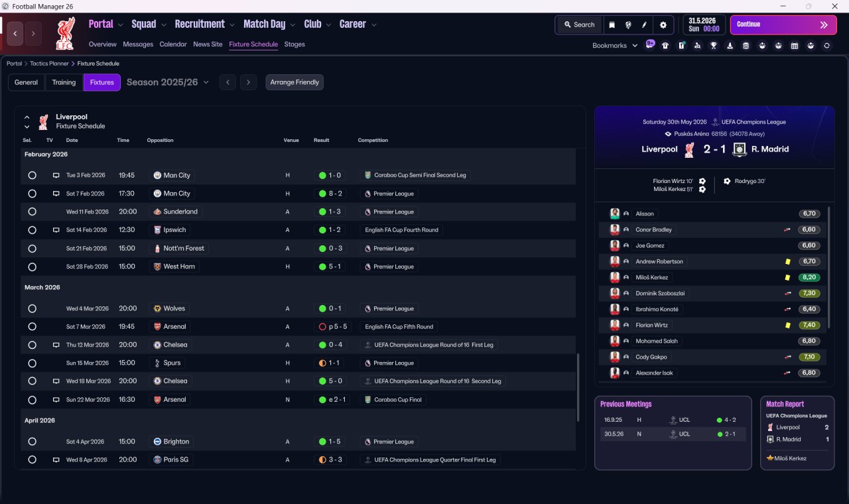Open the Recruitment menu chevron
The image size is (849, 504).
232,25
